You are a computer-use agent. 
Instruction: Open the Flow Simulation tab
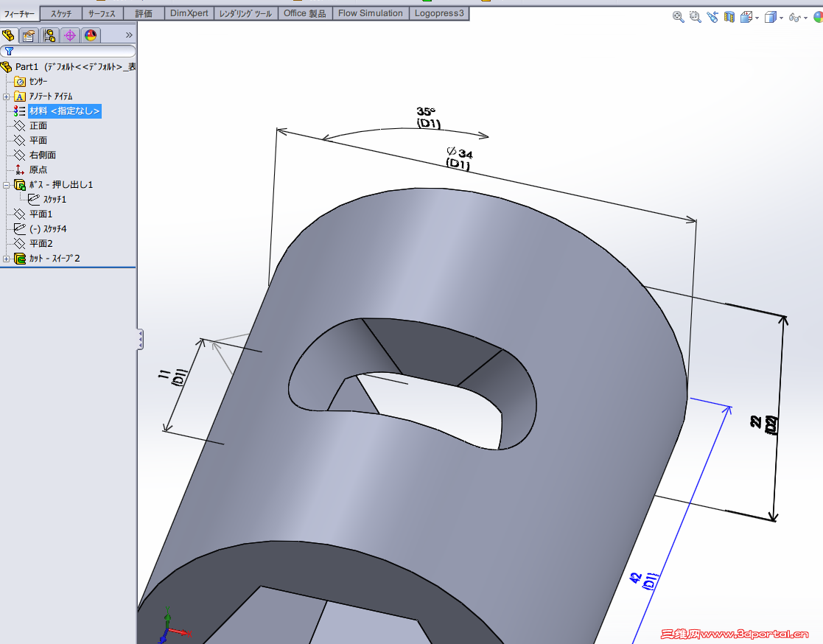point(371,14)
